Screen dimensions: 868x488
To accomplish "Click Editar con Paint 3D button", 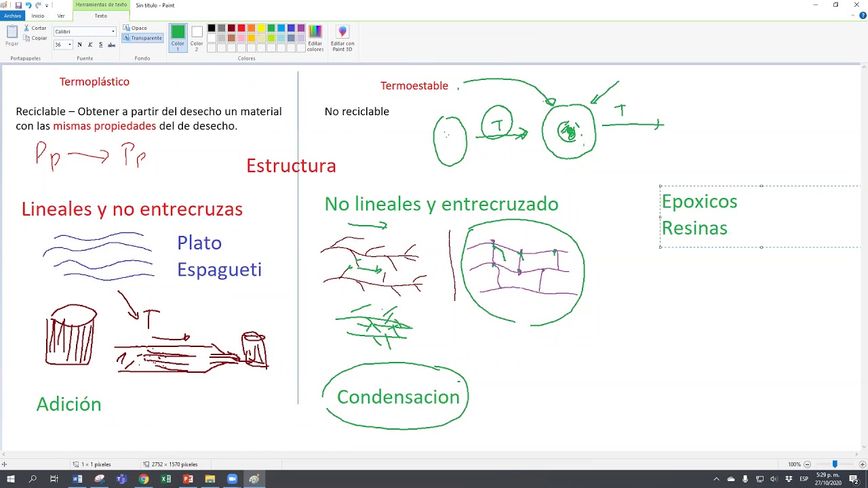I will coord(342,38).
